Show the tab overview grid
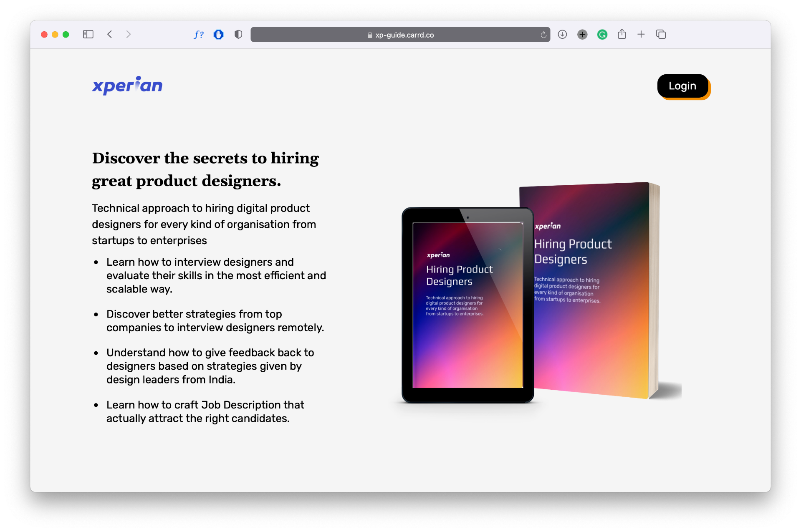Viewport: 801px width, 532px height. [661, 34]
